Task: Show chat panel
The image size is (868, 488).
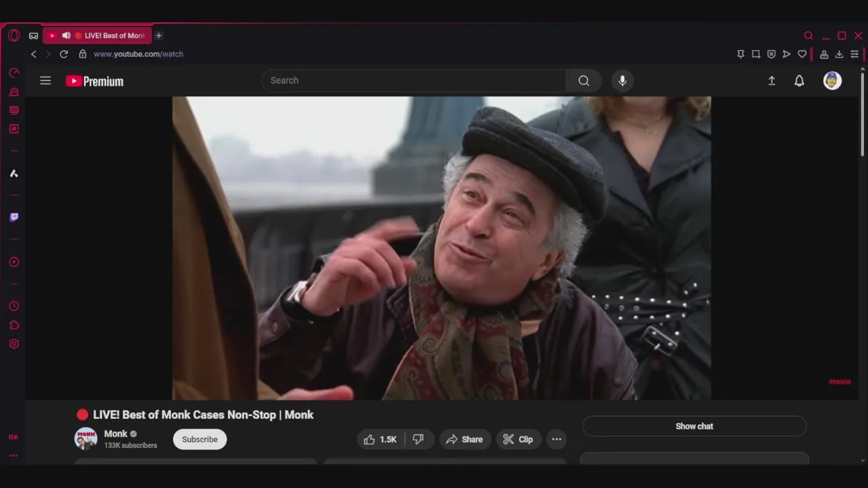Action: (694, 426)
